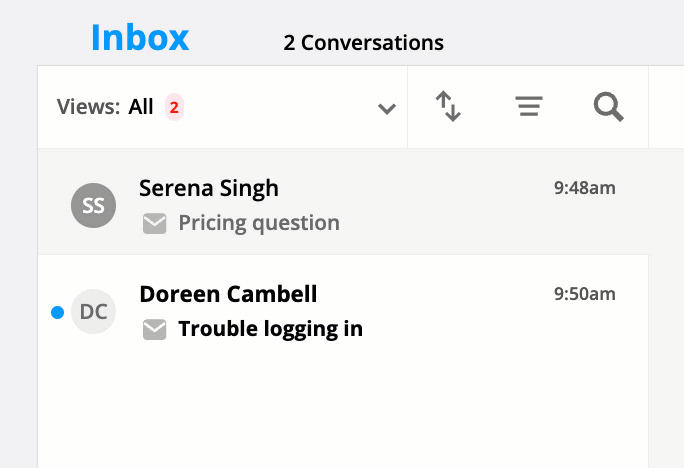Click the search magnifier icon
This screenshot has width=684, height=468.
tap(609, 107)
